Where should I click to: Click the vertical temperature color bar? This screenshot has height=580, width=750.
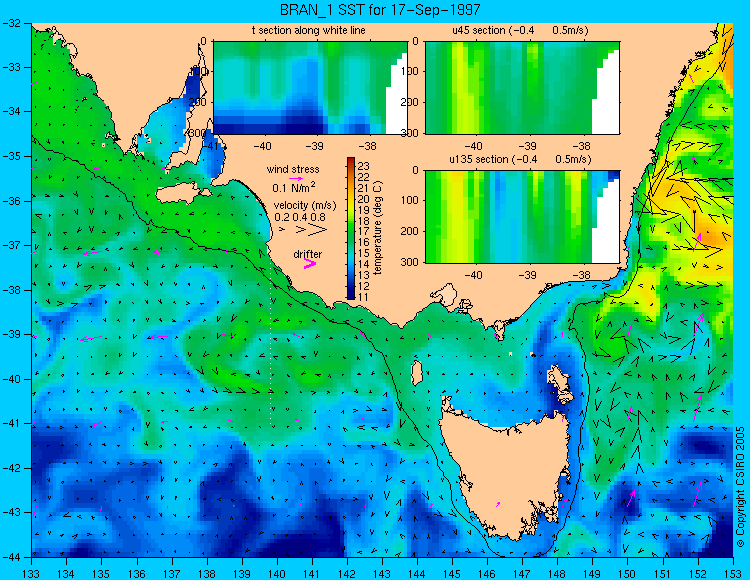(x=351, y=228)
